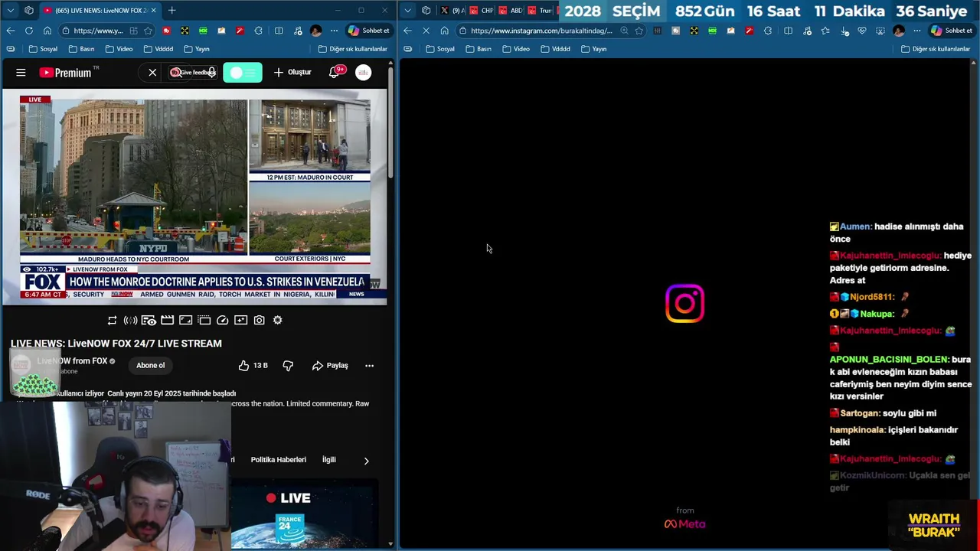The width and height of the screenshot is (980, 551).
Task: Show more chips with the right arrow
Action: (366, 461)
